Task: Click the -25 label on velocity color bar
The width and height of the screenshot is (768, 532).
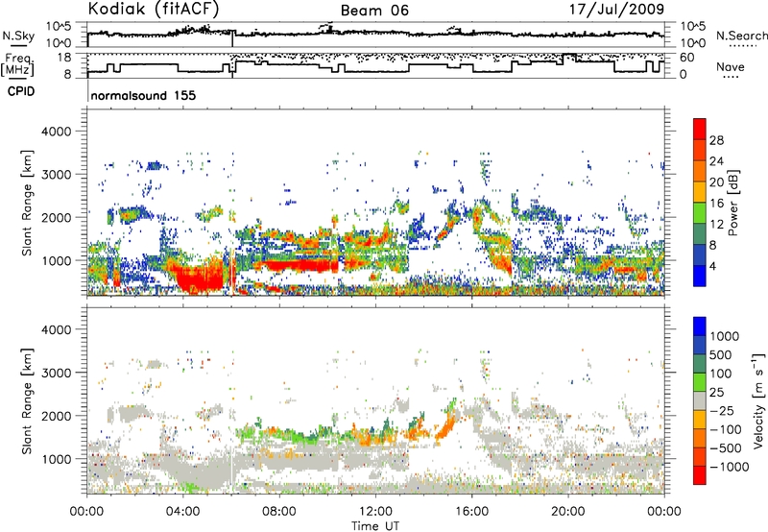Action: tap(721, 411)
